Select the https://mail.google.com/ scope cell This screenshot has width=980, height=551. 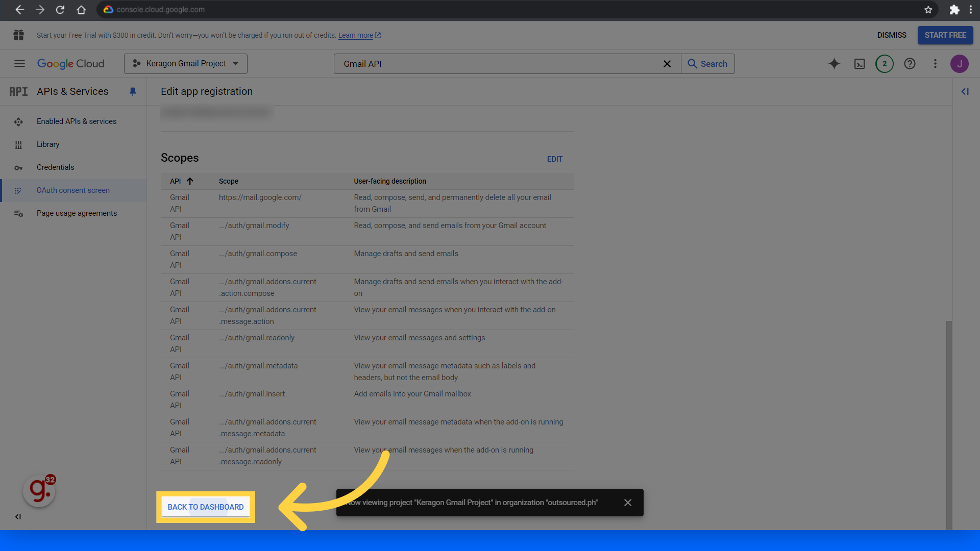coord(260,197)
